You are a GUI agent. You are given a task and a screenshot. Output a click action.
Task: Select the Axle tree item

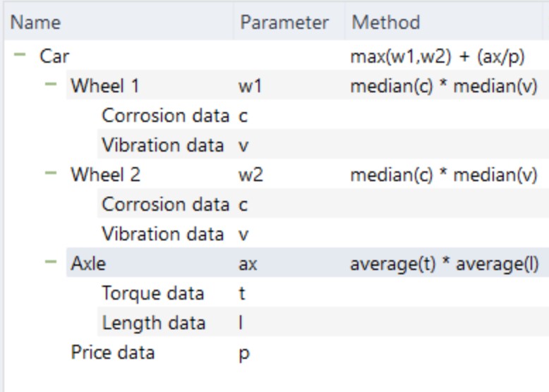(88, 263)
